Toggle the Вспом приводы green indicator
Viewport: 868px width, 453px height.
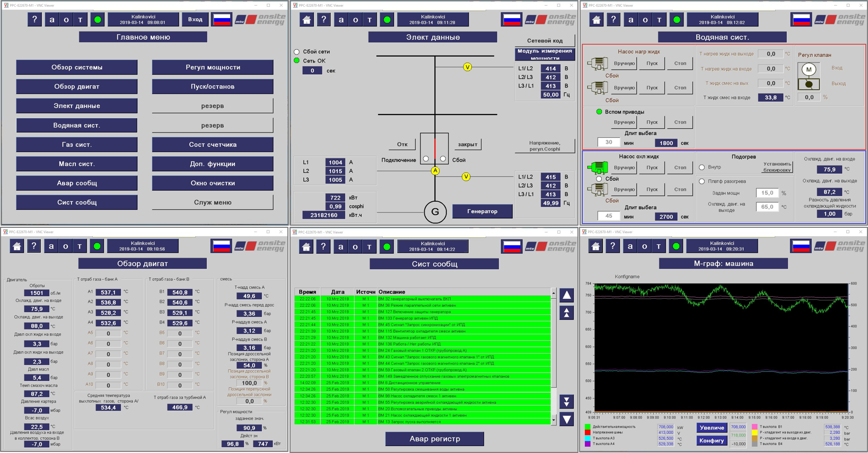(599, 112)
